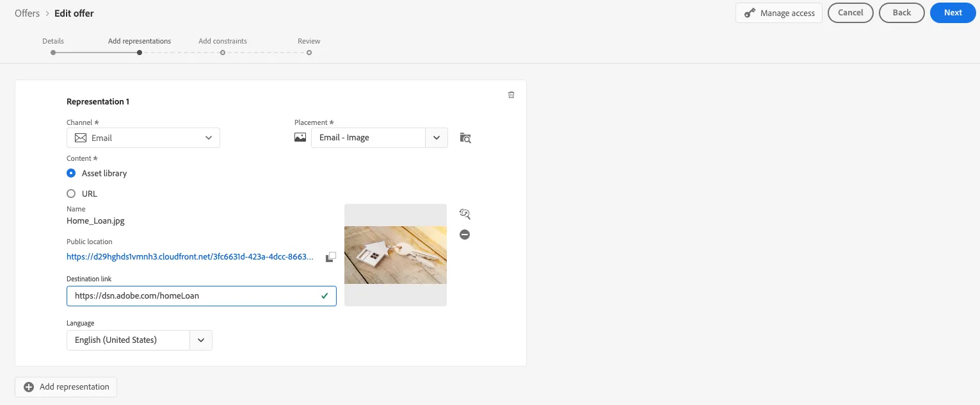This screenshot has height=405, width=980.
Task: Click the Add constraints step circle marker
Action: point(223,53)
